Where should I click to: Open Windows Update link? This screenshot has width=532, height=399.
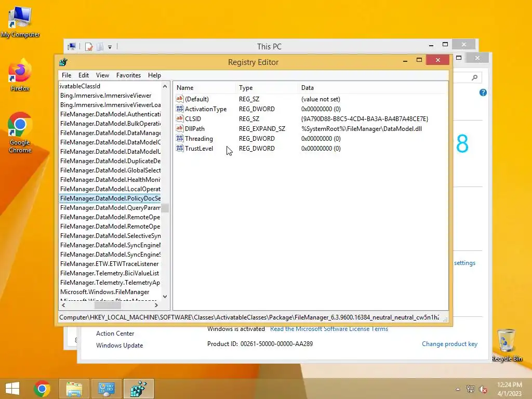click(x=119, y=345)
